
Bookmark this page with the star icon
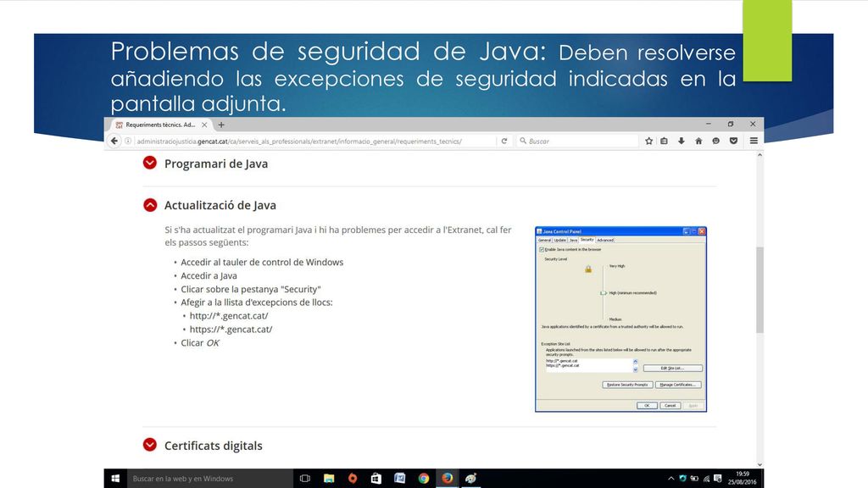(648, 141)
